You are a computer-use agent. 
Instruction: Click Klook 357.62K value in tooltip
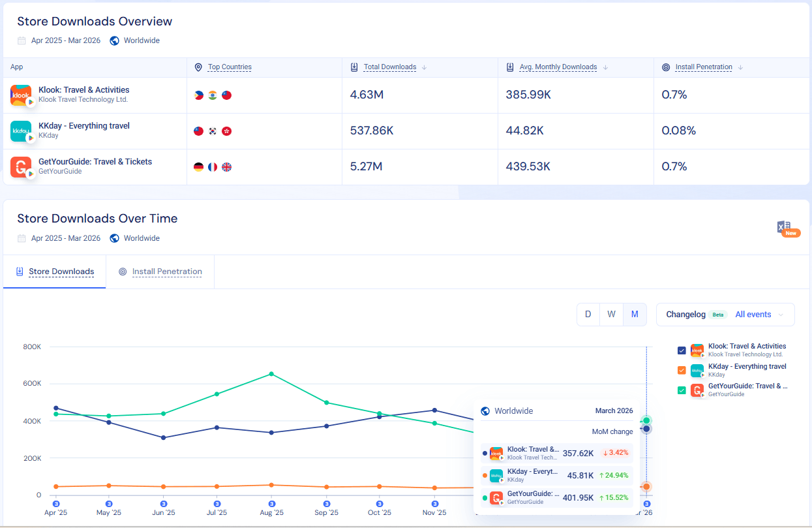click(x=578, y=453)
